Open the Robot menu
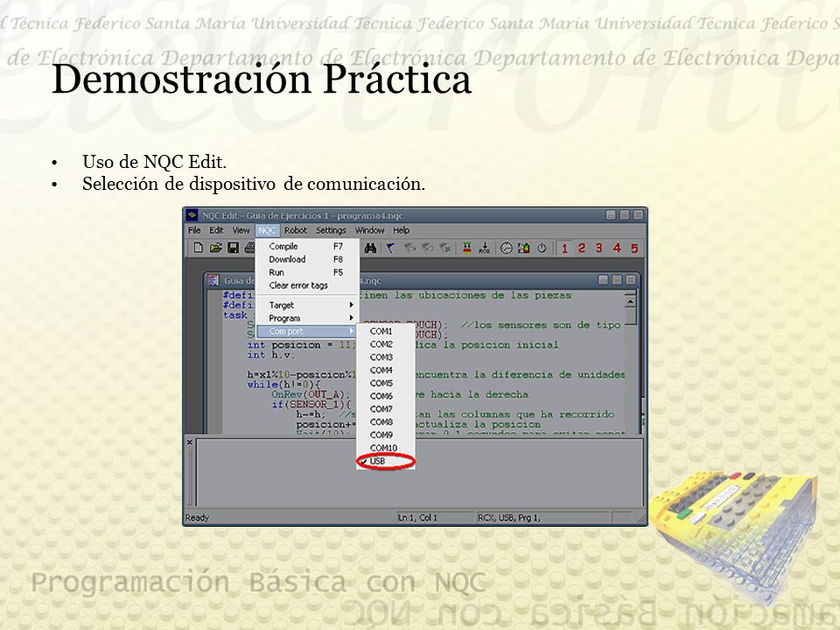840x630 pixels. [295, 230]
